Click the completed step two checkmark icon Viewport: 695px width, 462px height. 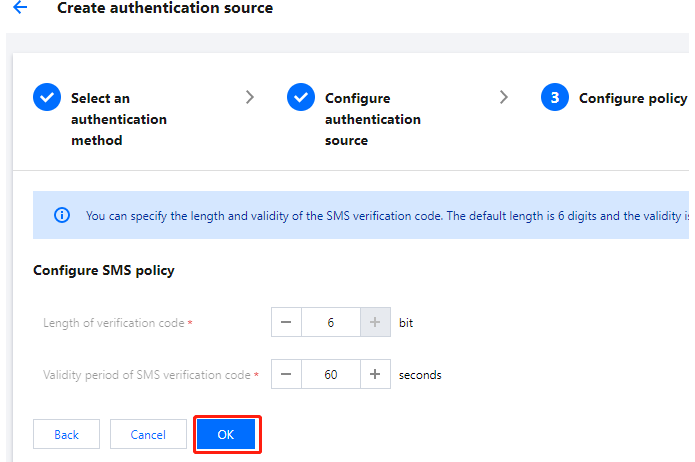pos(301,97)
